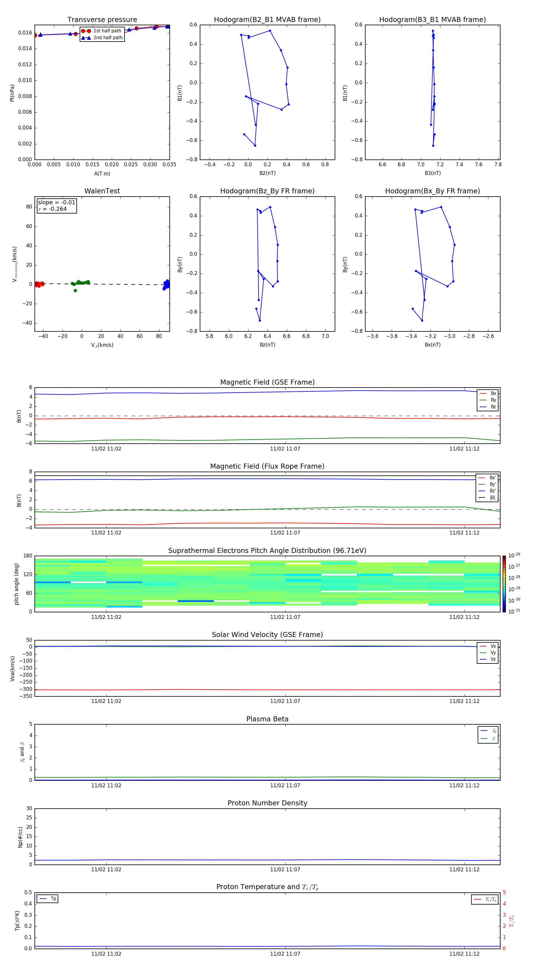Click the "Tp(10^6K)" y-axis label
This screenshot has width=535, height=980.
pyautogui.click(x=17, y=921)
